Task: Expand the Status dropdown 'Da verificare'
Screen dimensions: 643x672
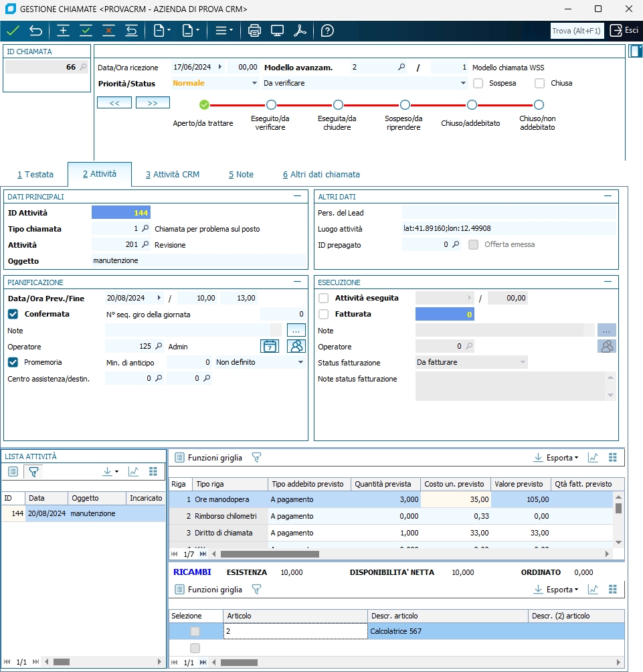Action: point(463,84)
